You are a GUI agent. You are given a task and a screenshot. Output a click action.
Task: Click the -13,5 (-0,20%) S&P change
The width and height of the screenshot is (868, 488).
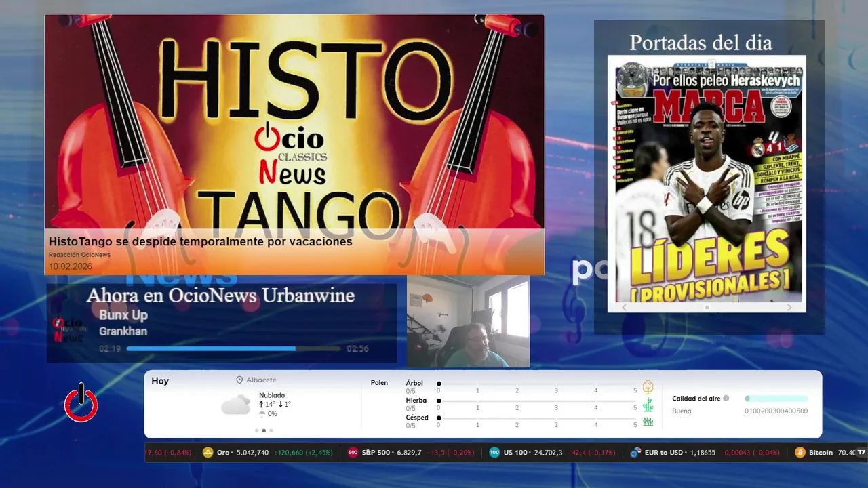pos(450,452)
